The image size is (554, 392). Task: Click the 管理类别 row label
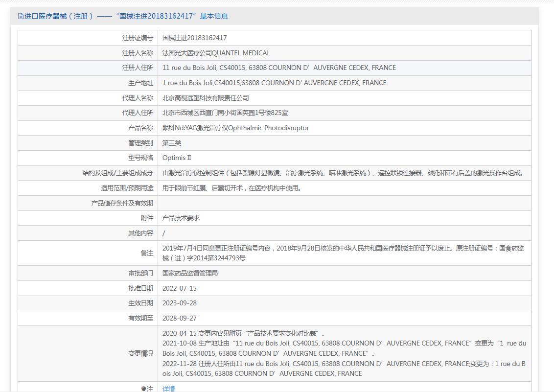pos(140,143)
